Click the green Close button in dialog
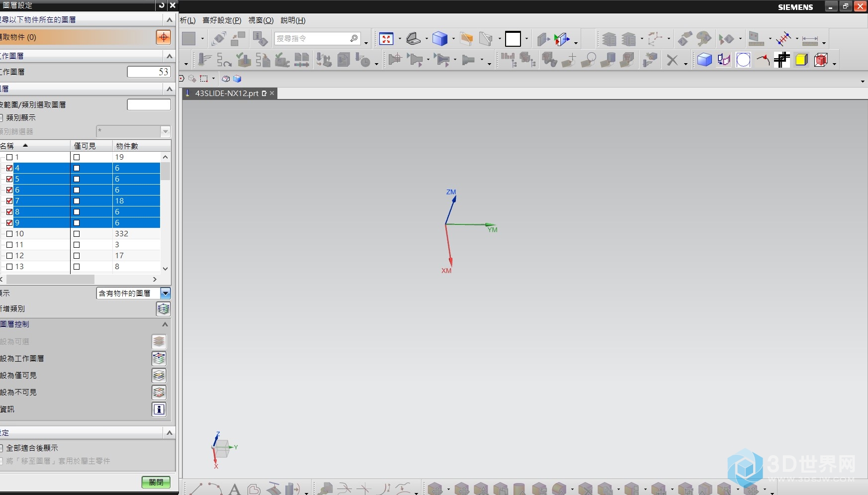This screenshot has height=495, width=868. pos(156,482)
